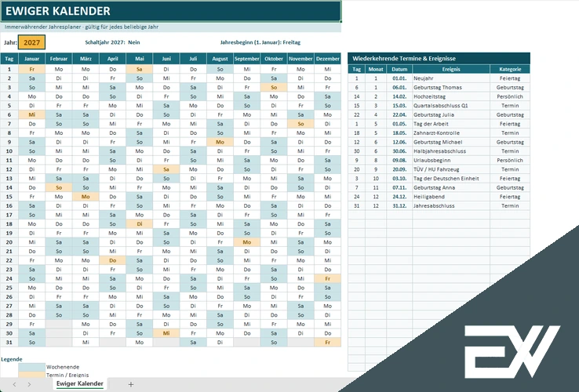Select the Legende label
Viewport: 579px width, 392px height.
pyautogui.click(x=12, y=359)
